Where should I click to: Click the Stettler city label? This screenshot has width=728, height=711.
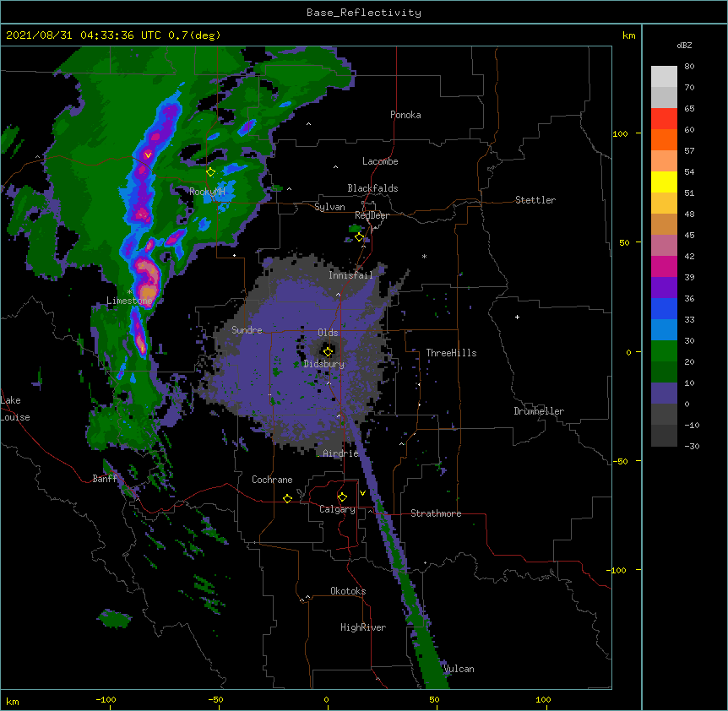tap(535, 200)
